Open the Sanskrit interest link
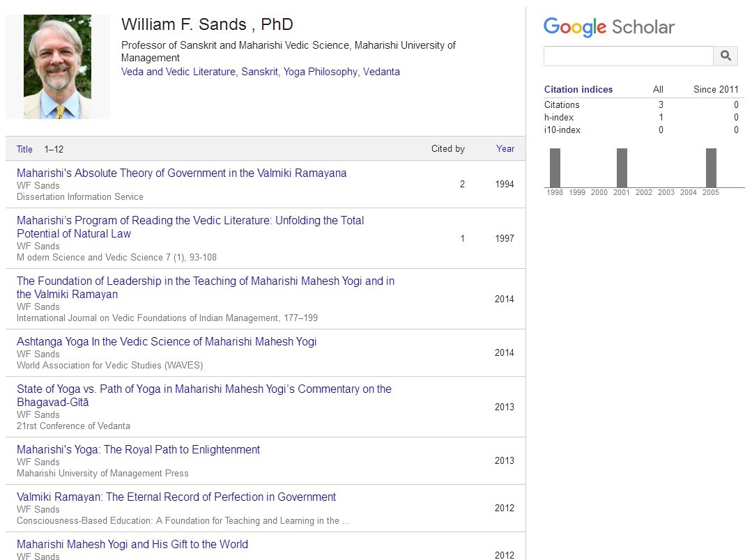The height and width of the screenshot is (560, 752). [259, 72]
